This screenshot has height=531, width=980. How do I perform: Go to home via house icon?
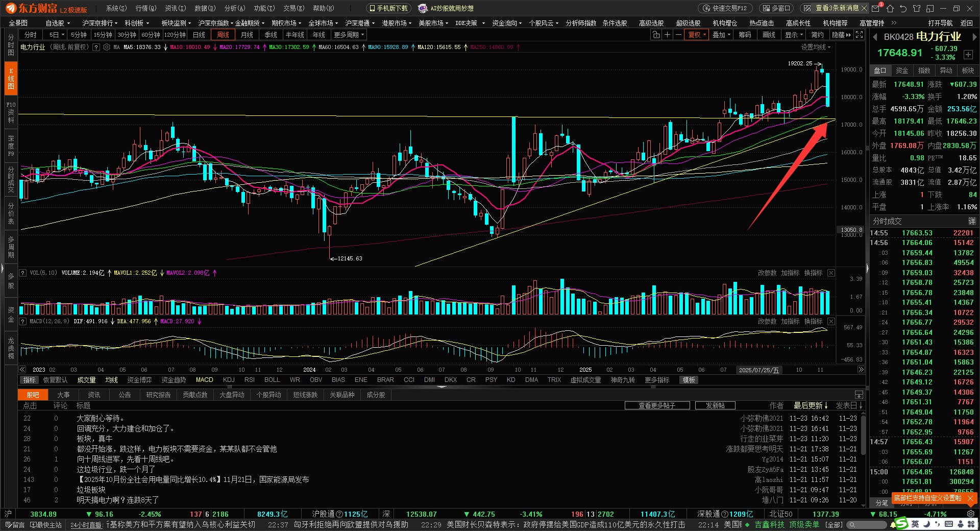[890, 8]
